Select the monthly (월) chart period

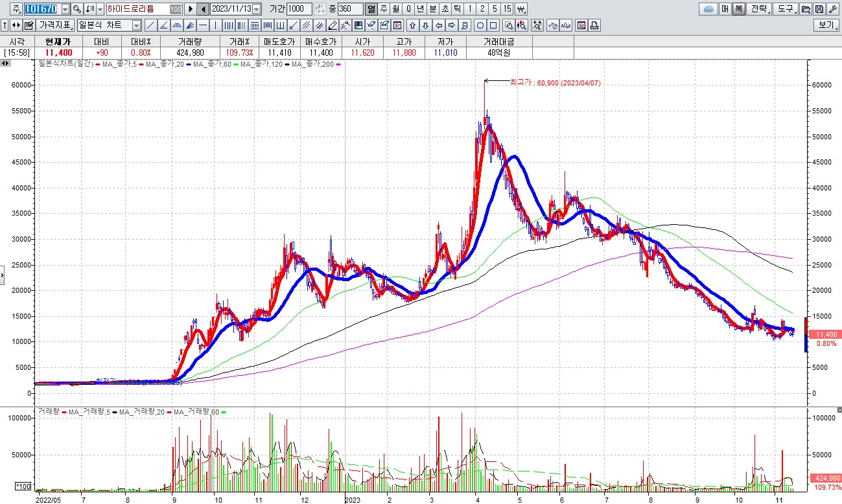[395, 9]
